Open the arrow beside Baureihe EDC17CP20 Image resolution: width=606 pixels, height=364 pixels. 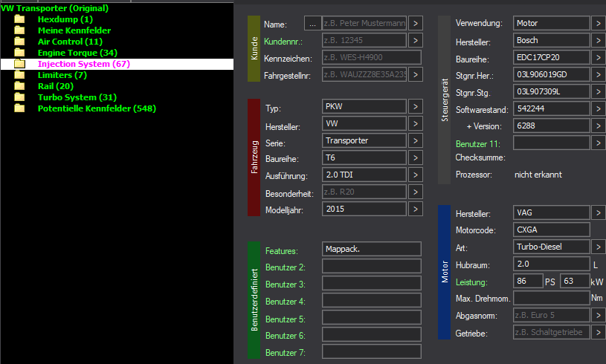[599, 57]
